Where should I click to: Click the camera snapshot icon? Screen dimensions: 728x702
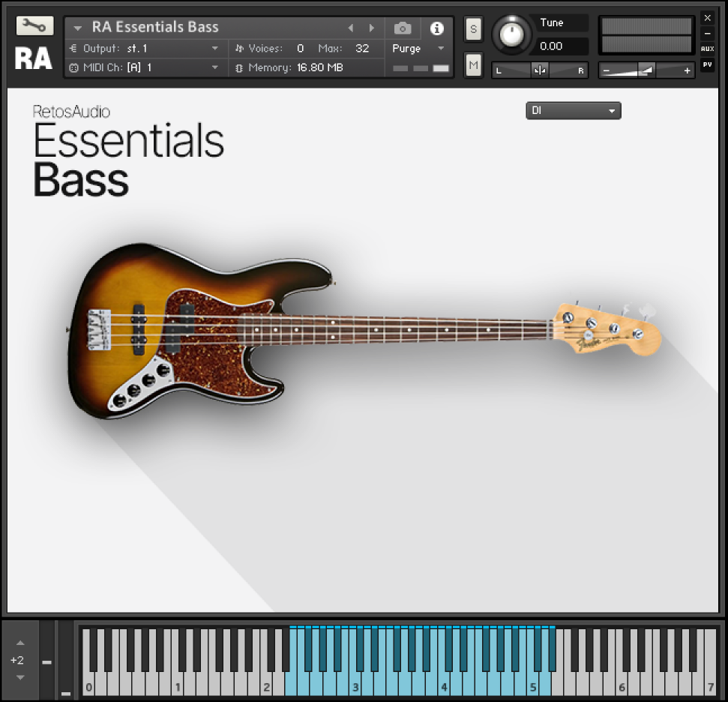pyautogui.click(x=403, y=28)
